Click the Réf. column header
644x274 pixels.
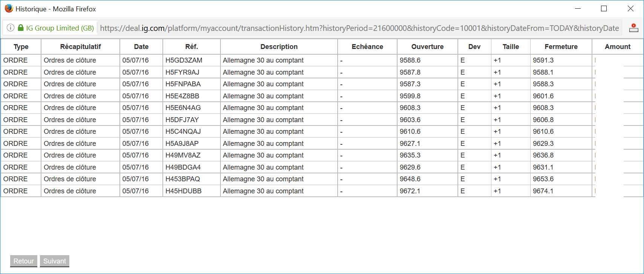192,47
